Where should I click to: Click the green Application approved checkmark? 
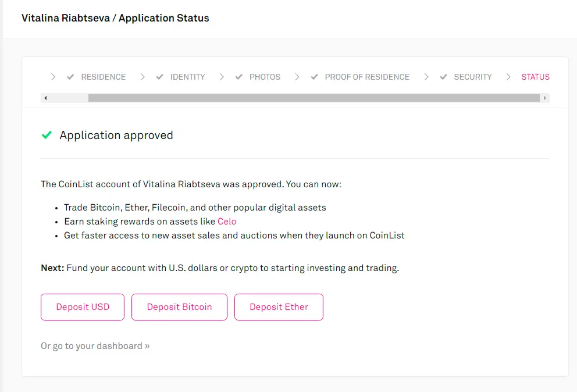click(47, 135)
